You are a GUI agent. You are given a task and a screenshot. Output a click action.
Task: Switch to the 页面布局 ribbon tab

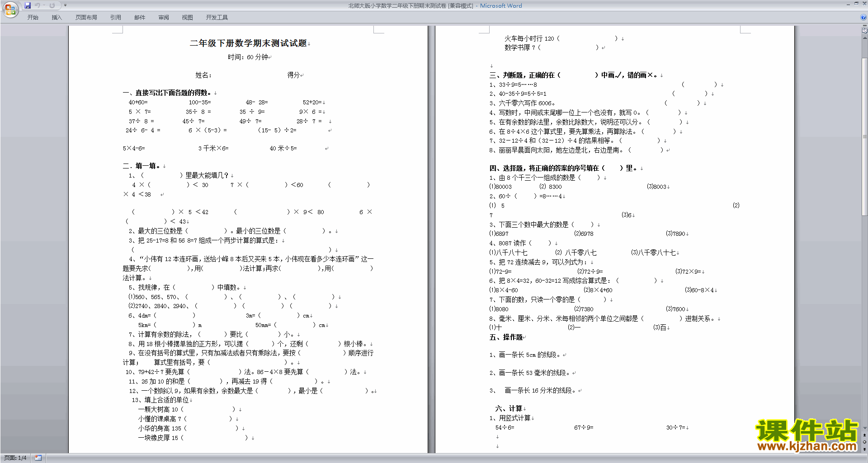tap(86, 18)
